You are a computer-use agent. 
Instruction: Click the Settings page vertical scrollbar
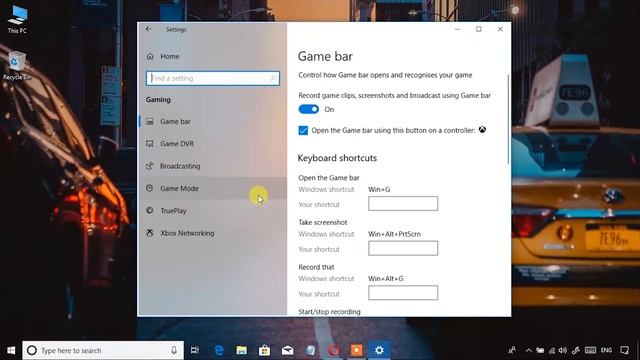tap(508, 120)
